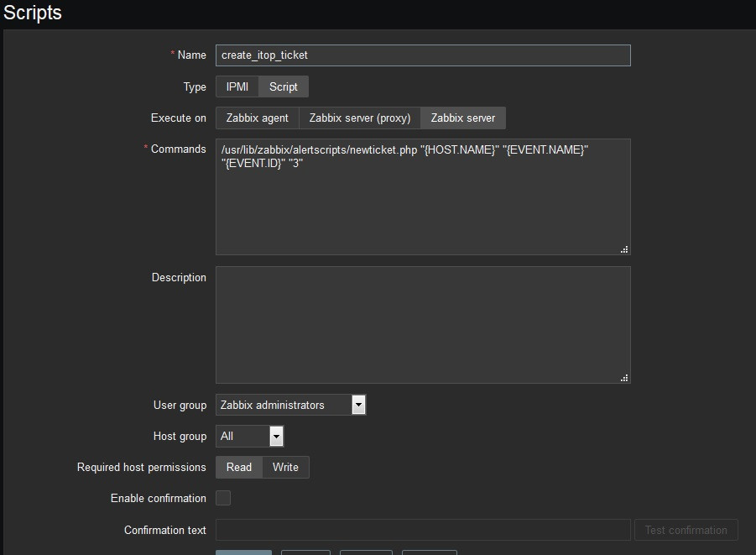The height and width of the screenshot is (555, 756).
Task: Click the highlighted button below the form
Action: [x=243, y=552]
